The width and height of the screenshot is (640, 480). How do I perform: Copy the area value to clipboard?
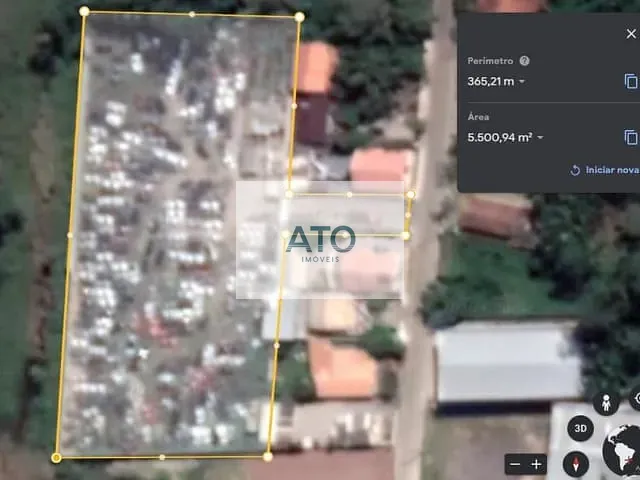pos(631,137)
